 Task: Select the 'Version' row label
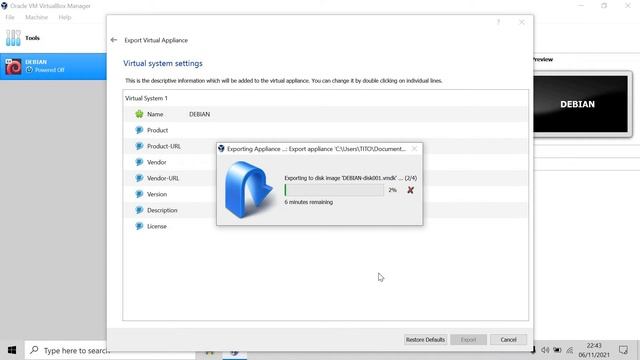click(x=157, y=194)
